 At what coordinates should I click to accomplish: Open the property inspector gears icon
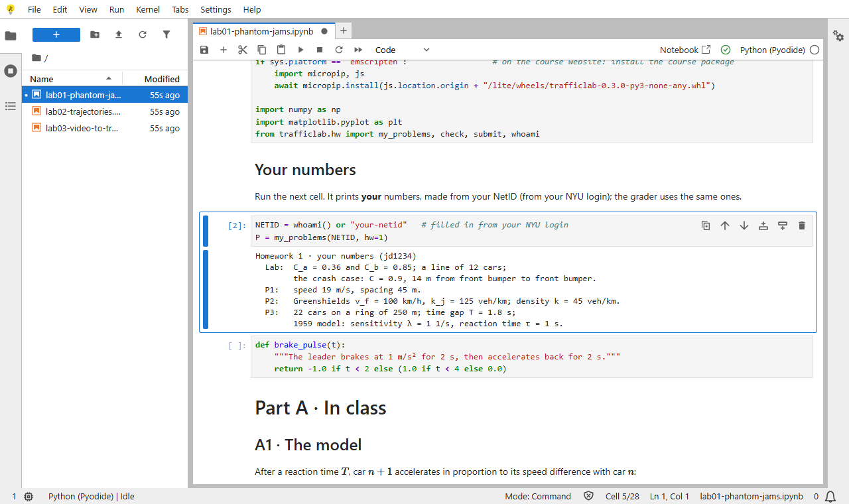[838, 36]
